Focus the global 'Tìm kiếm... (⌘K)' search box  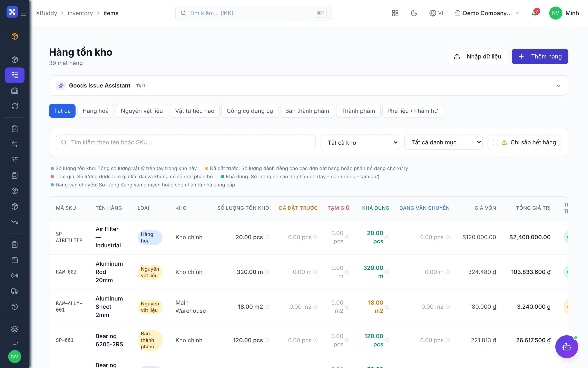click(x=253, y=13)
